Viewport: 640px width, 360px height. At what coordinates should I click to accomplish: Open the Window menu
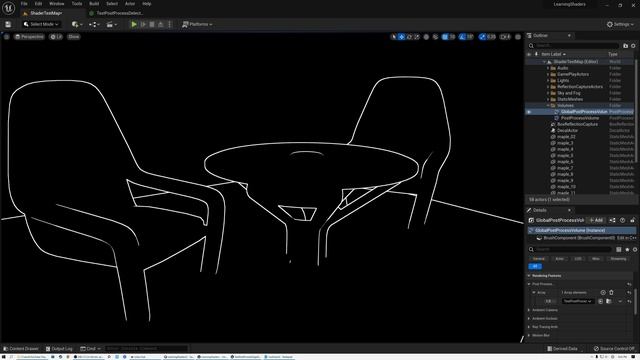[x=57, y=4]
